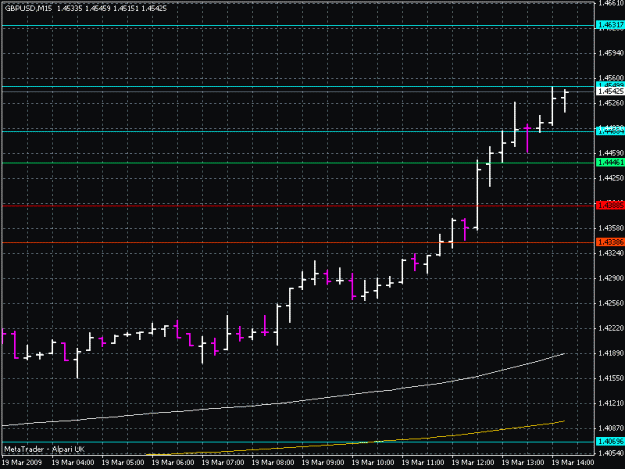Click the 1.44250 price scale value
This screenshot has height=469, width=625.
pos(611,178)
